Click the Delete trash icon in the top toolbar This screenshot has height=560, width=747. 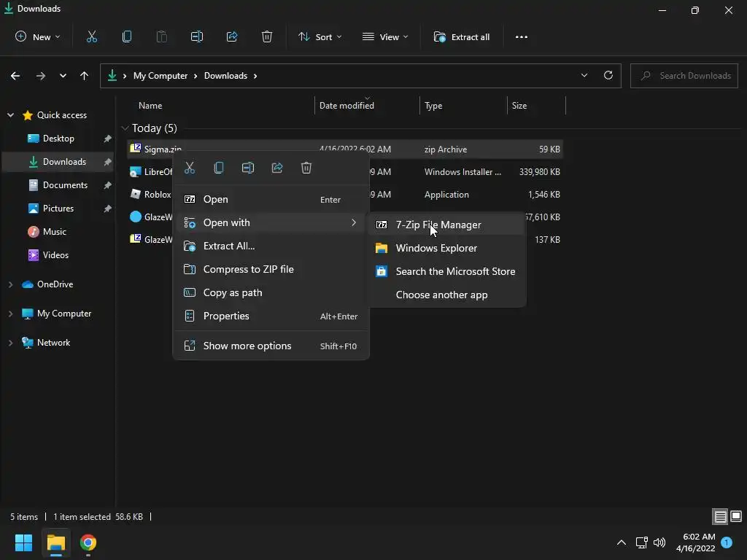(267, 36)
